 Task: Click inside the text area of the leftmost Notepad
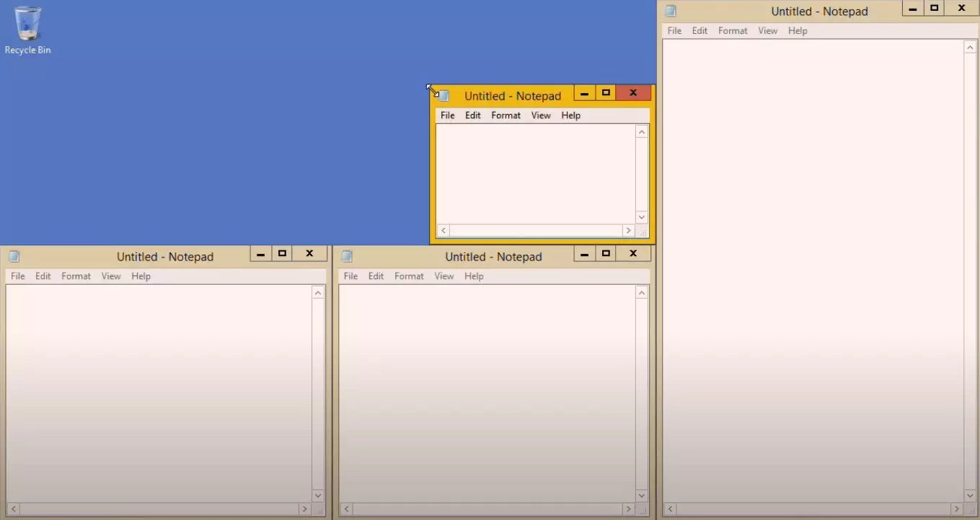(159, 394)
